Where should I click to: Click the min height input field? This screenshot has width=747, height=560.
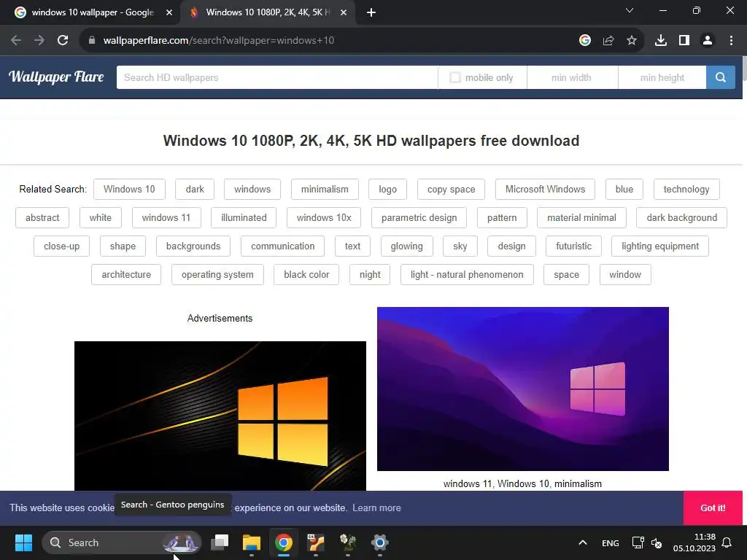(x=662, y=77)
